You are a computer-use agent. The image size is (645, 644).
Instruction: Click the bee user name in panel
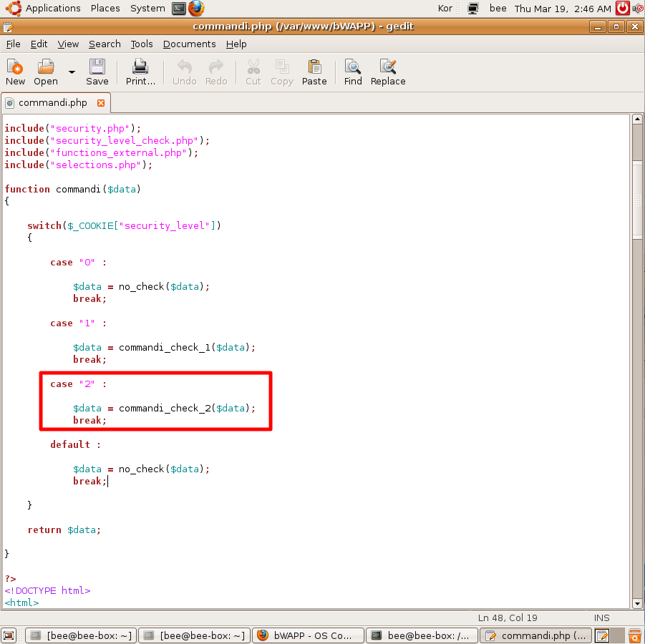(x=498, y=8)
